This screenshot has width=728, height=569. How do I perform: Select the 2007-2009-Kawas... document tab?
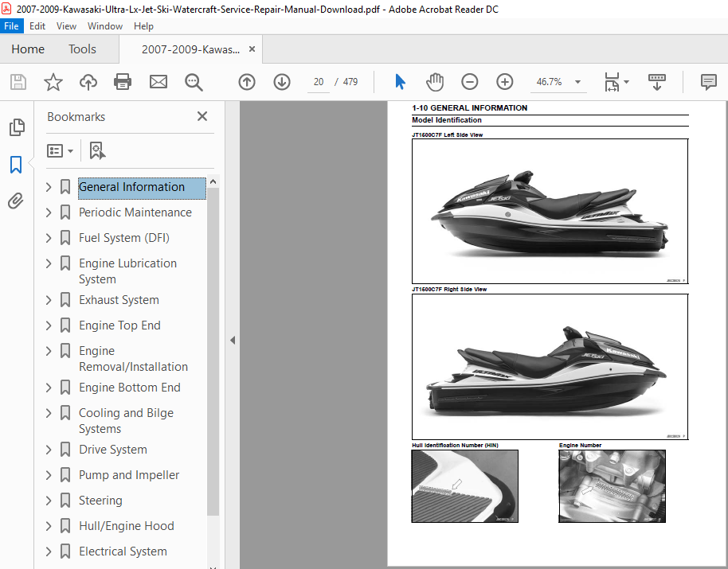[x=191, y=49]
